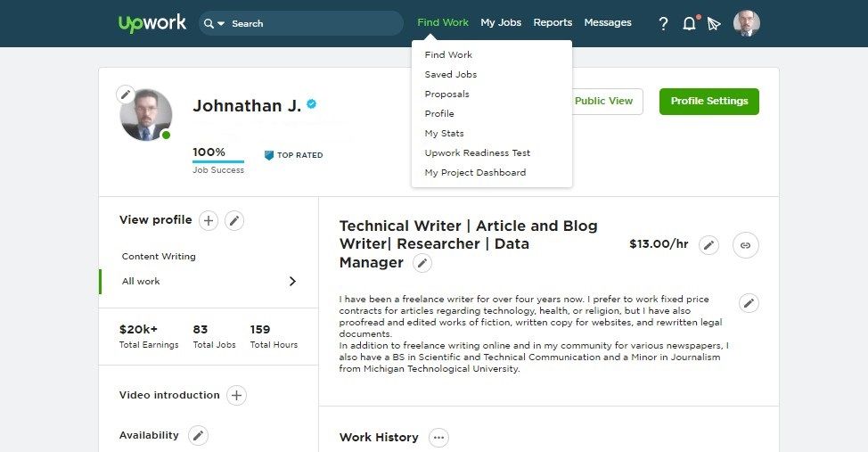The image size is (868, 452).
Task: Edit the hourly rate pencil icon
Action: pyautogui.click(x=708, y=245)
